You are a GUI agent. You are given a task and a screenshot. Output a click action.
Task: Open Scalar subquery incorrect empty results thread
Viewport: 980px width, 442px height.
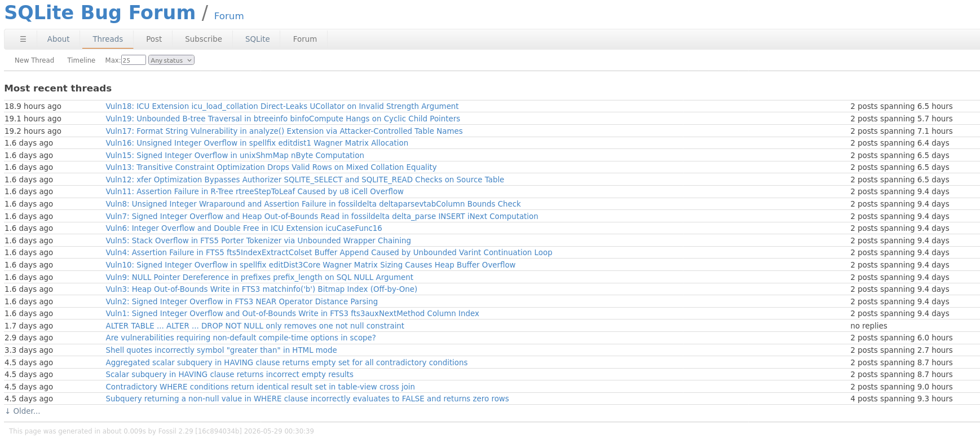[x=229, y=374]
